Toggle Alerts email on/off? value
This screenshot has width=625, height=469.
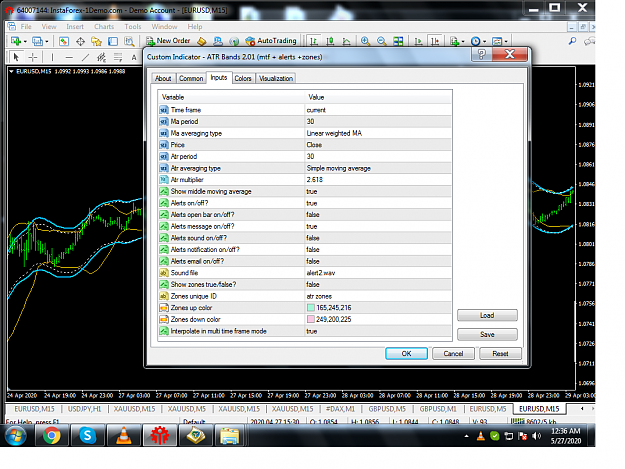click(x=378, y=261)
